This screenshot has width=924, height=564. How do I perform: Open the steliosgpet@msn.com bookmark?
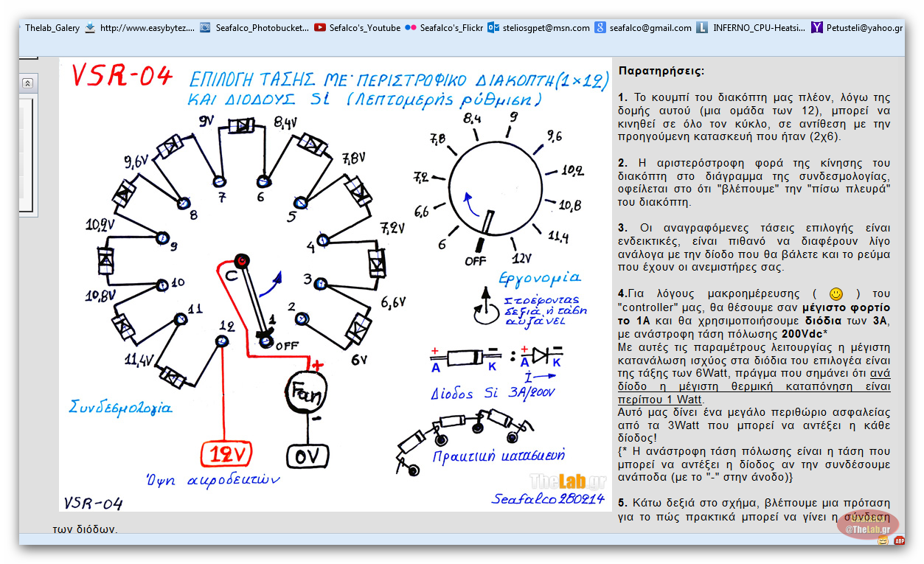pyautogui.click(x=546, y=28)
